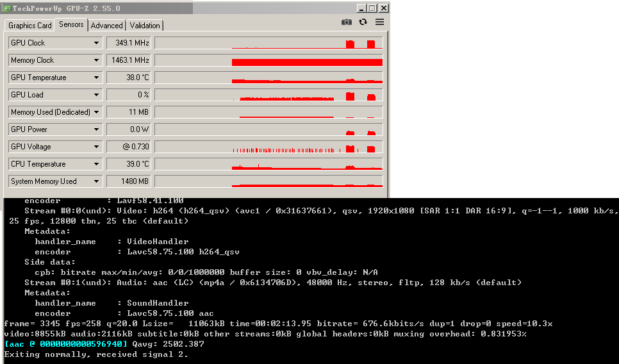The height and width of the screenshot is (364, 619).
Task: Click the 39.0 °C CPU Temperature value
Action: click(128, 164)
